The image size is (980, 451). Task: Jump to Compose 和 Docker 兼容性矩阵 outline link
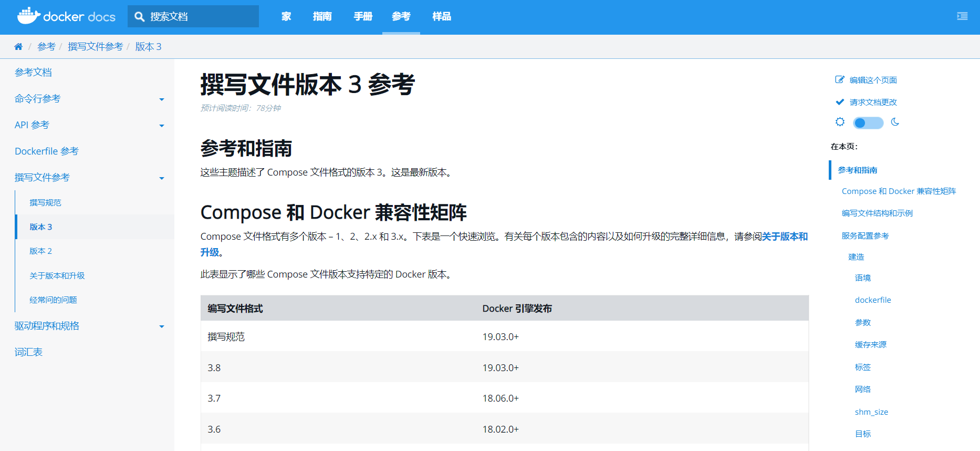tap(899, 191)
